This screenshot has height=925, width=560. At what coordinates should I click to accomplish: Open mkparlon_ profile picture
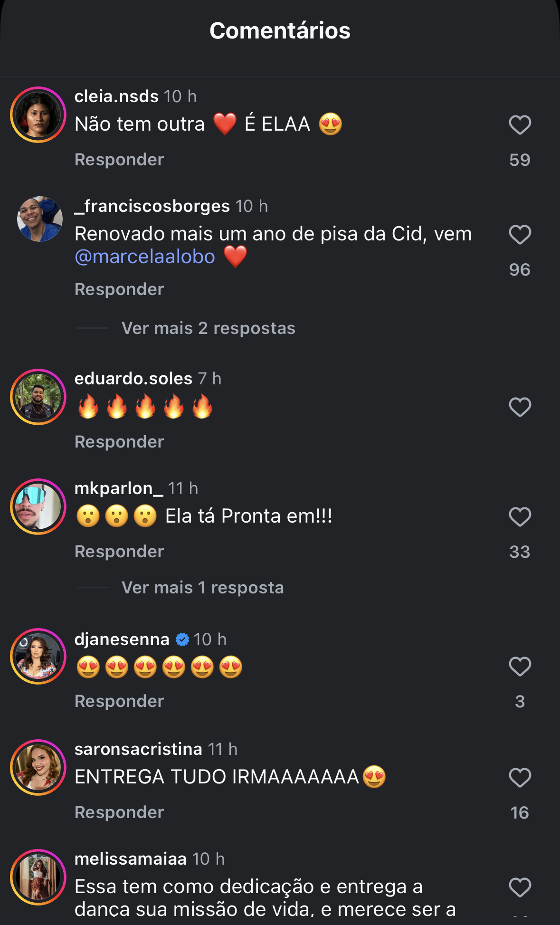pos(38,506)
